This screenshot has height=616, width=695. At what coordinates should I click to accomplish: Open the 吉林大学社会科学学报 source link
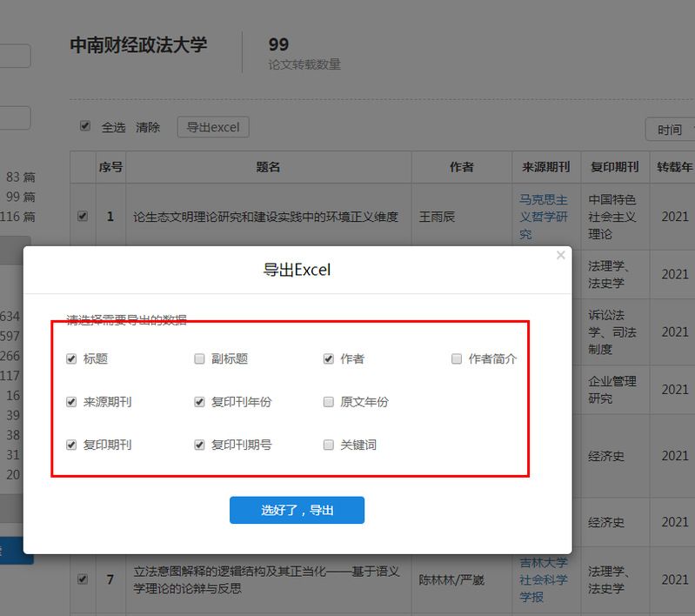point(543,579)
